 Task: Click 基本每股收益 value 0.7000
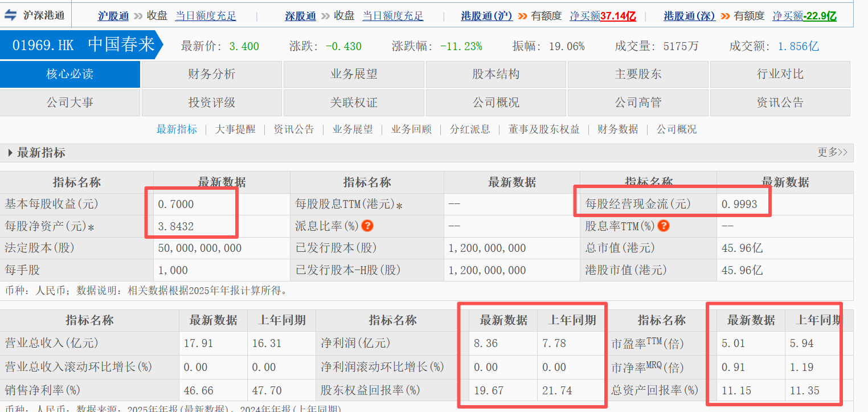click(176, 204)
